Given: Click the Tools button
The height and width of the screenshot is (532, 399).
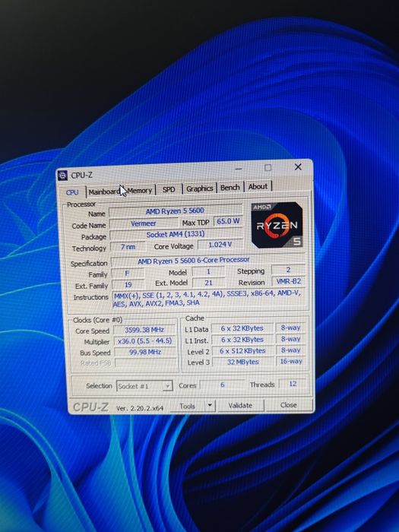Looking at the screenshot, I should (187, 406).
